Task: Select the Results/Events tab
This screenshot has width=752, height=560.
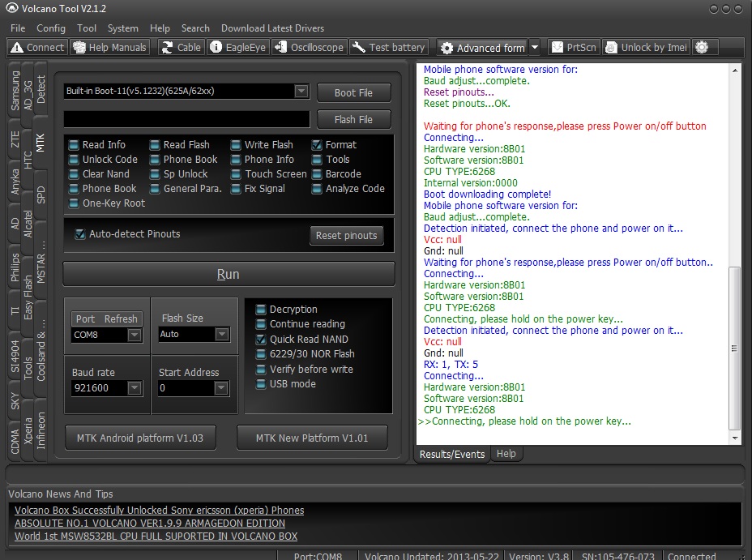Action: click(452, 454)
